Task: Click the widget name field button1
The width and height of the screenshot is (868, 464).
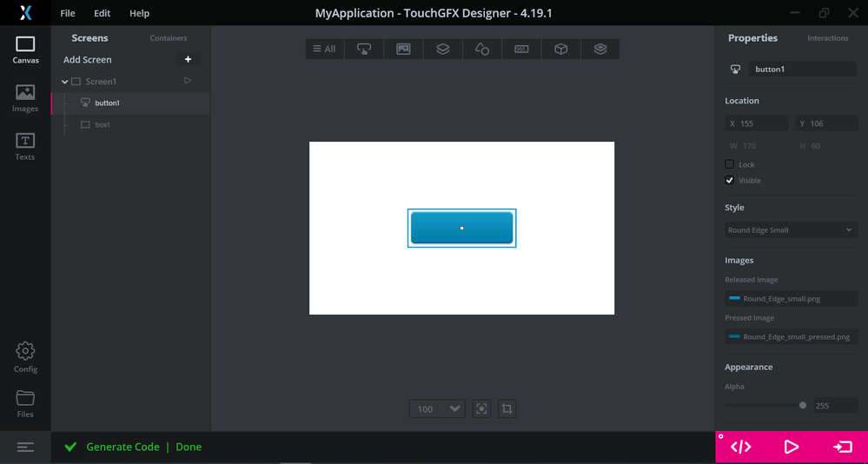Action: click(x=803, y=70)
